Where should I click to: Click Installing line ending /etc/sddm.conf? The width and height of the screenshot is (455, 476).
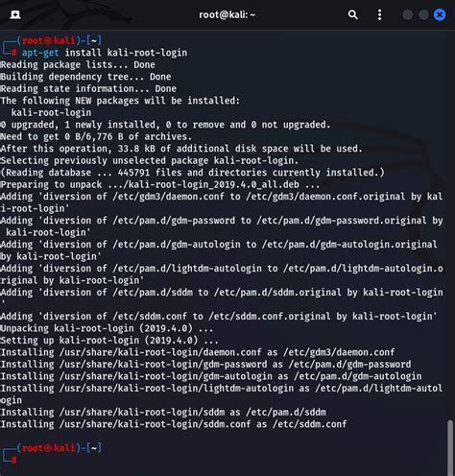click(174, 424)
